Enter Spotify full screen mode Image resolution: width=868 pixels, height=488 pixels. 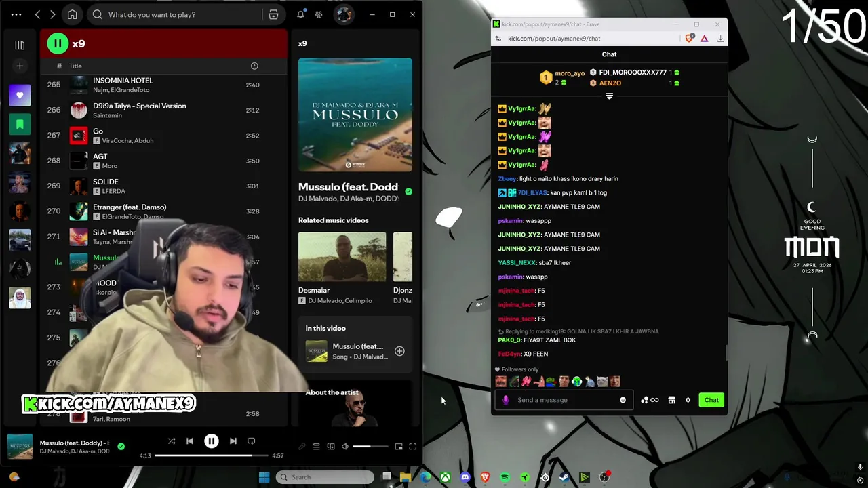pyautogui.click(x=412, y=447)
